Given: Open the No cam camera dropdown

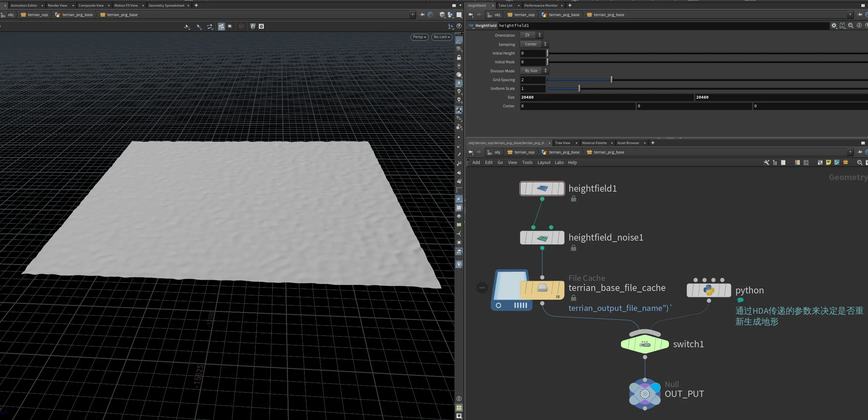Looking at the screenshot, I should pos(442,37).
